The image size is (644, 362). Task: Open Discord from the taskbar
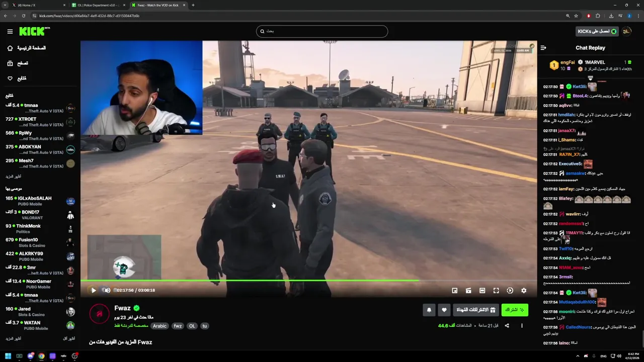[x=30, y=356]
